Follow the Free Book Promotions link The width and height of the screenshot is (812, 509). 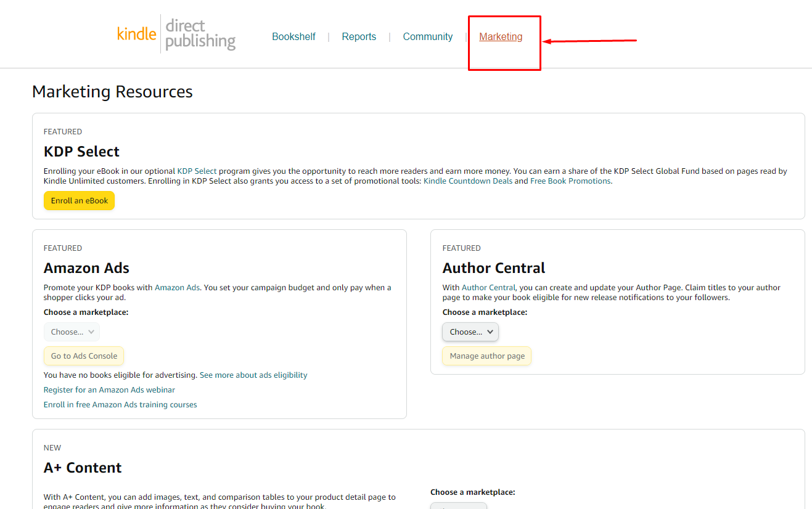[570, 181]
